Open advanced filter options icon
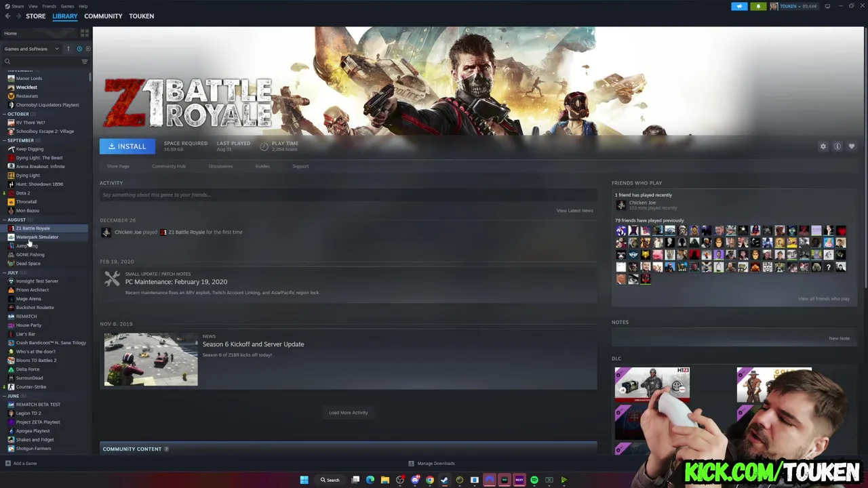The height and width of the screenshot is (488, 868). coord(85,62)
